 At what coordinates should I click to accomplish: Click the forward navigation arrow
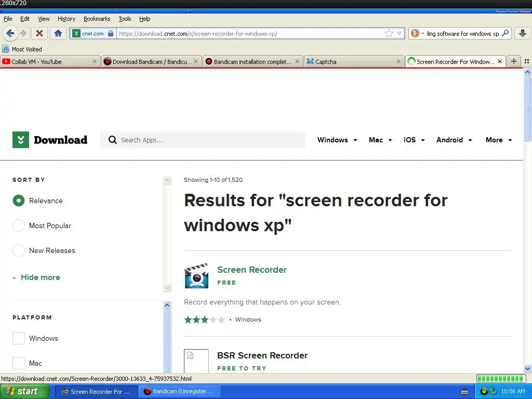tap(23, 33)
